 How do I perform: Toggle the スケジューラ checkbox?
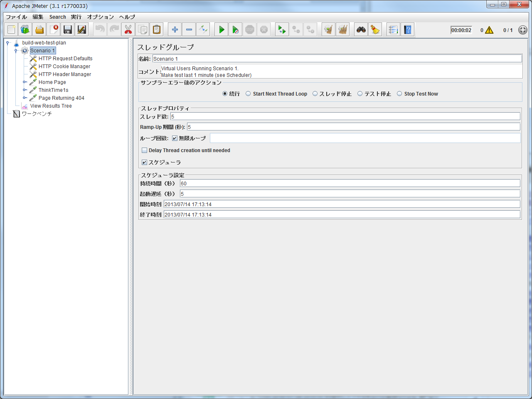[145, 163]
